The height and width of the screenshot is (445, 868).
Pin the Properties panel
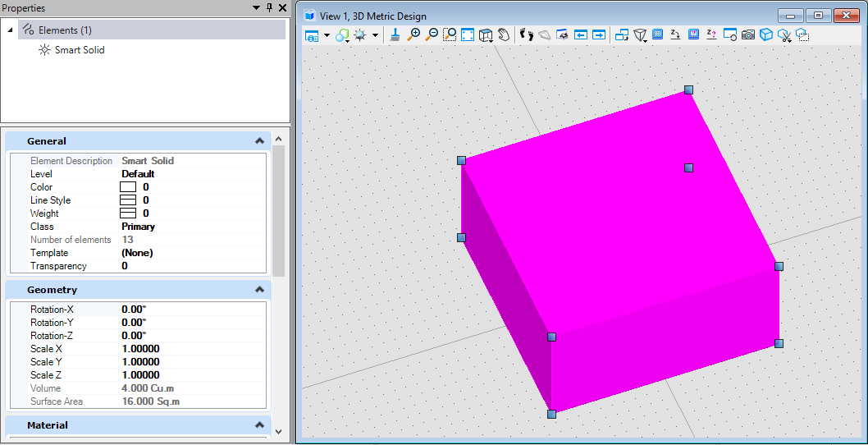click(270, 7)
